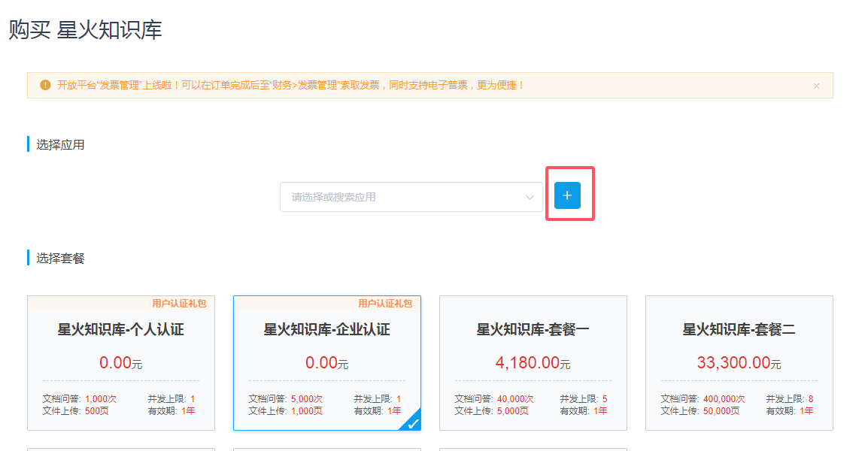The image size is (868, 451).
Task: Click the 选择套餐 section heading
Action: pyautogui.click(x=60, y=259)
